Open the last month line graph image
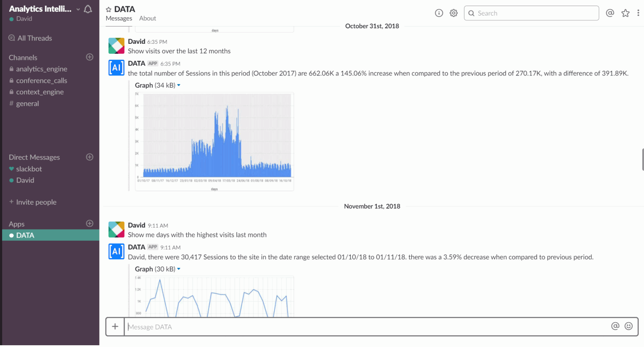The width and height of the screenshot is (644, 347). pyautogui.click(x=214, y=297)
